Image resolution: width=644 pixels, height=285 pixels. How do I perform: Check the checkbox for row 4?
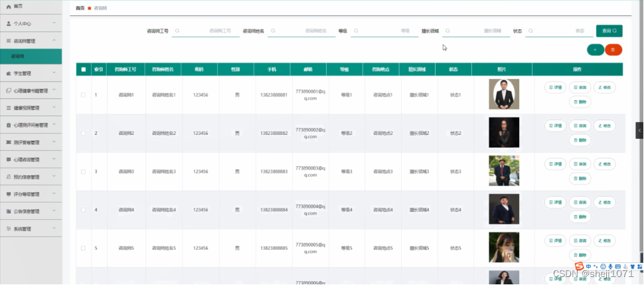tap(84, 210)
